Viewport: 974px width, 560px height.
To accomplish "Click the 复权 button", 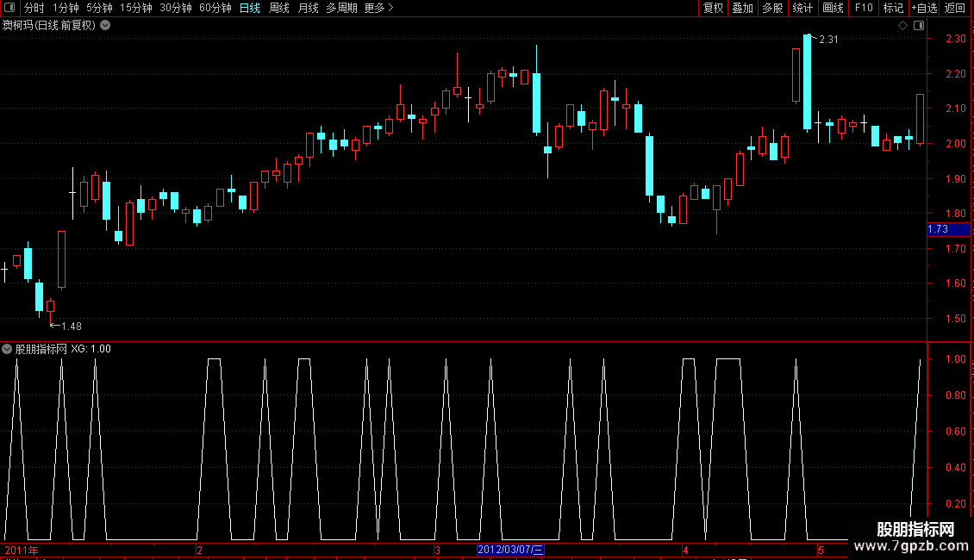I will [713, 8].
